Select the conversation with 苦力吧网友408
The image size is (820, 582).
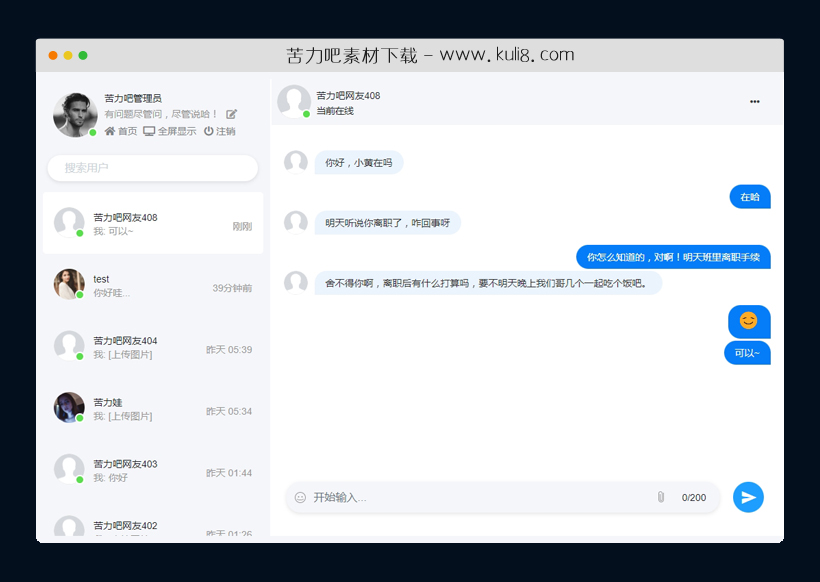[x=152, y=224]
